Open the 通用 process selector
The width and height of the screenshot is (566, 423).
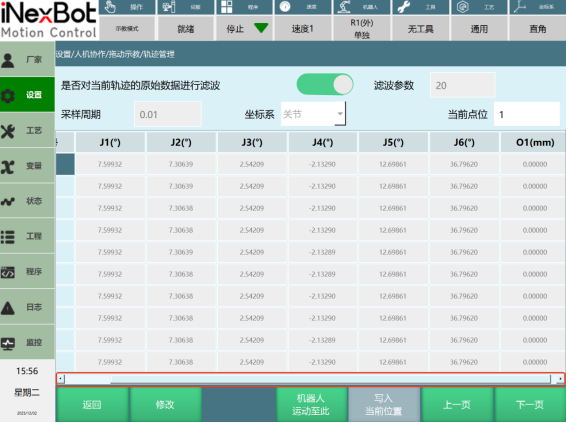tap(479, 29)
